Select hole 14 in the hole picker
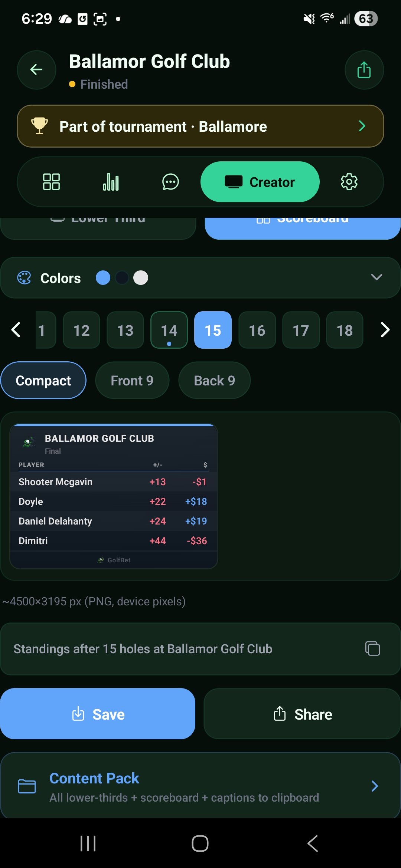This screenshot has height=868, width=401. click(169, 330)
